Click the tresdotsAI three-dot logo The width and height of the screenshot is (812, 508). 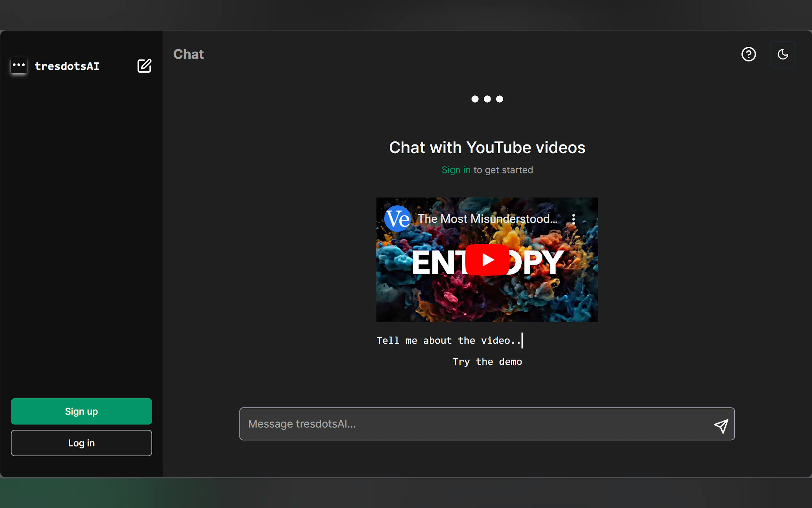[19, 65]
